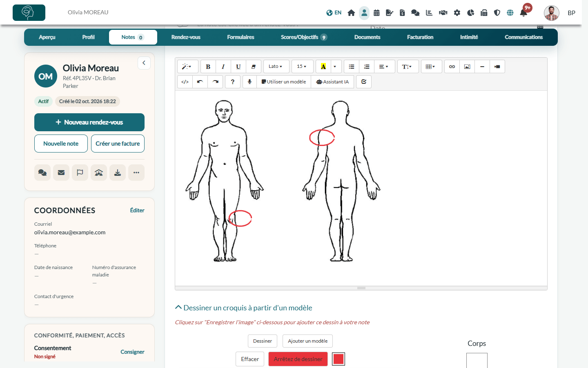
Task: Open the Facturation tab
Action: (x=420, y=37)
